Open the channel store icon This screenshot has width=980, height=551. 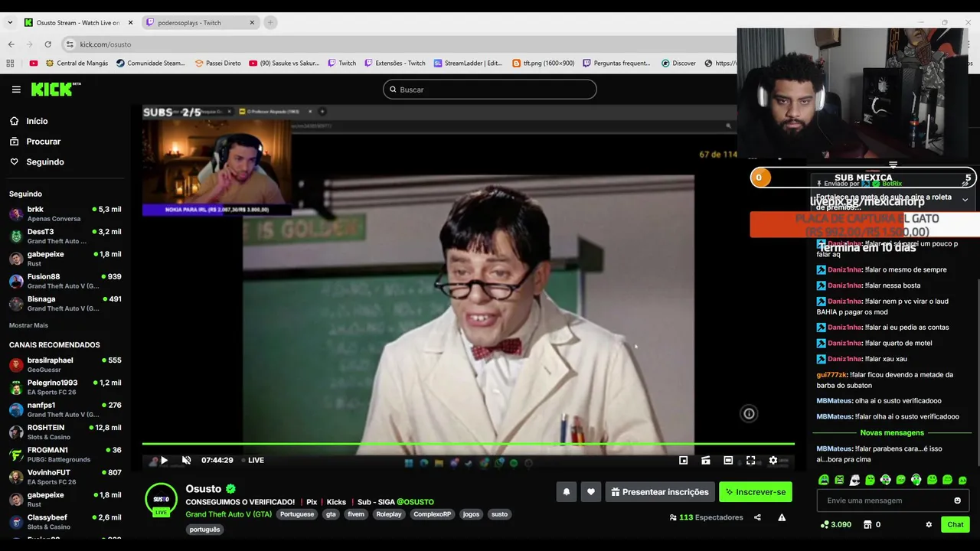(867, 524)
